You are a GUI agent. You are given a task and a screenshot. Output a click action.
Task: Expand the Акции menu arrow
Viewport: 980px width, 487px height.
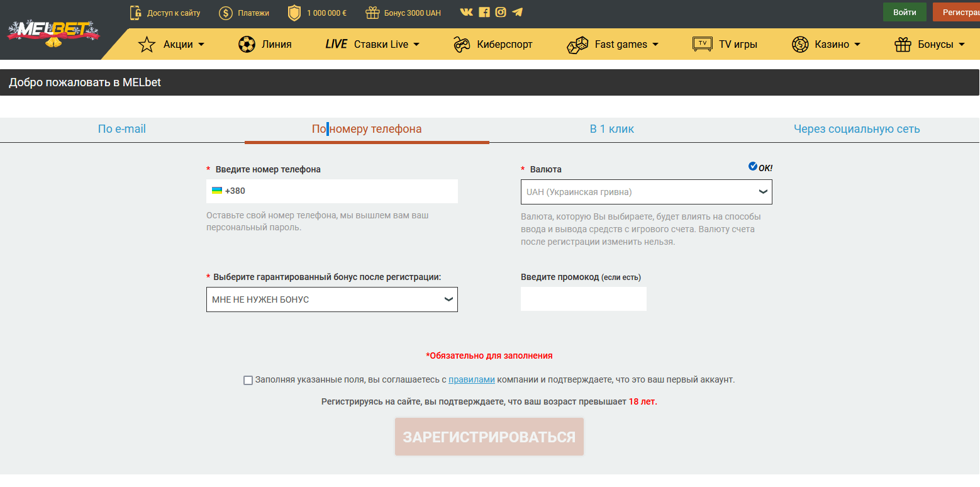pos(201,45)
